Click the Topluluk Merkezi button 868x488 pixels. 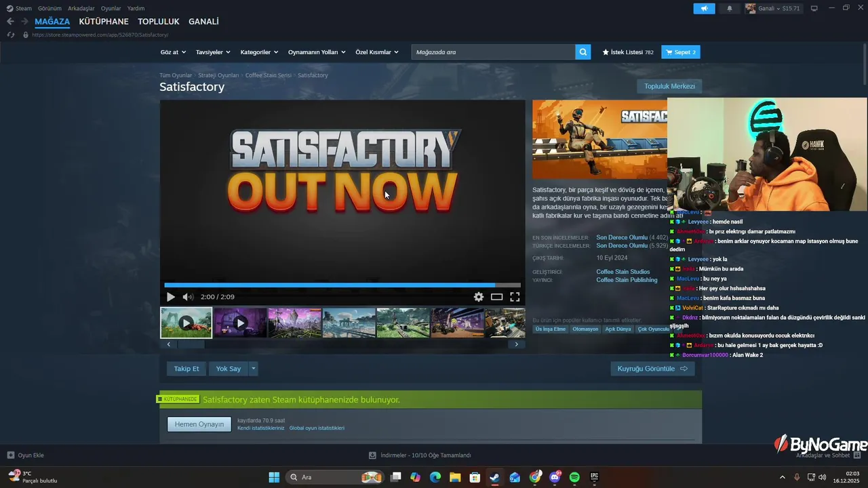coord(669,86)
